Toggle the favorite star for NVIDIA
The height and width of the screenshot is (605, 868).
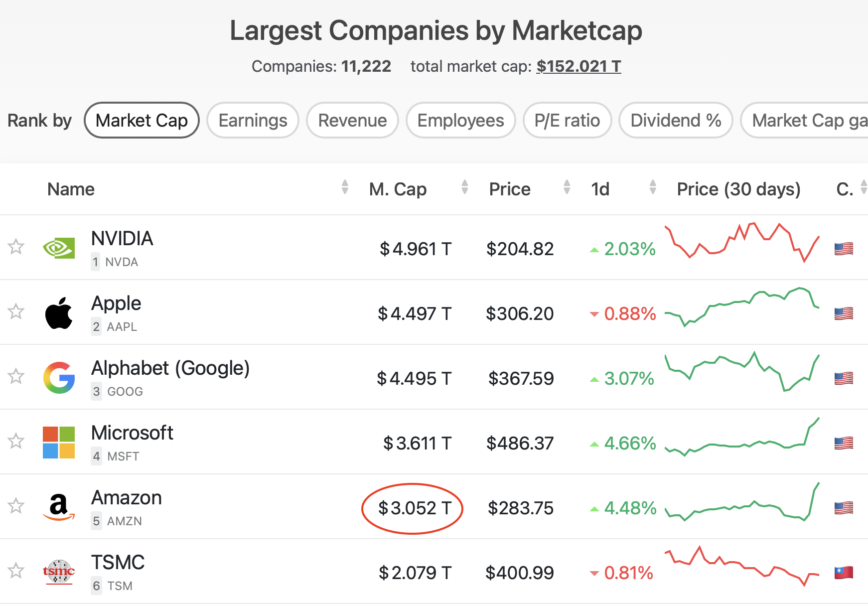16,247
